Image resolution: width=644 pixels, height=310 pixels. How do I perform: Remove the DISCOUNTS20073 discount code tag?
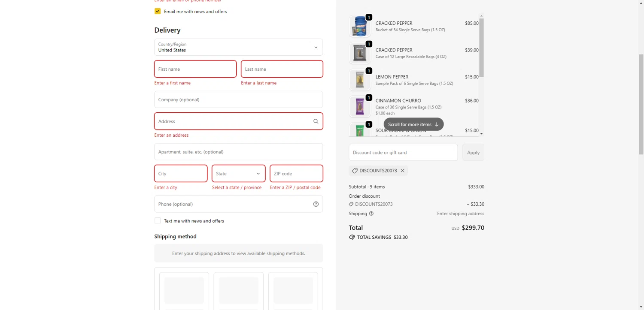pyautogui.click(x=402, y=171)
